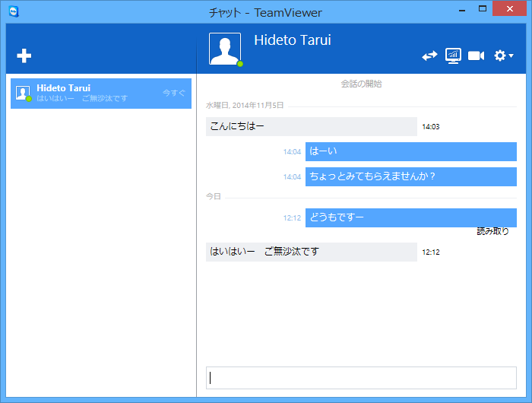Click the date header "水曜日, 2014年11月5日"
532x403 pixels.
tap(245, 105)
